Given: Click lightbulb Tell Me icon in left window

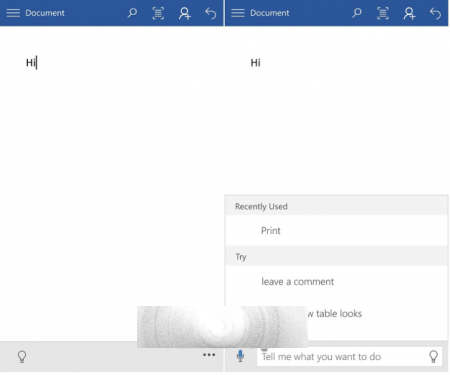Looking at the screenshot, I should click(x=22, y=356).
